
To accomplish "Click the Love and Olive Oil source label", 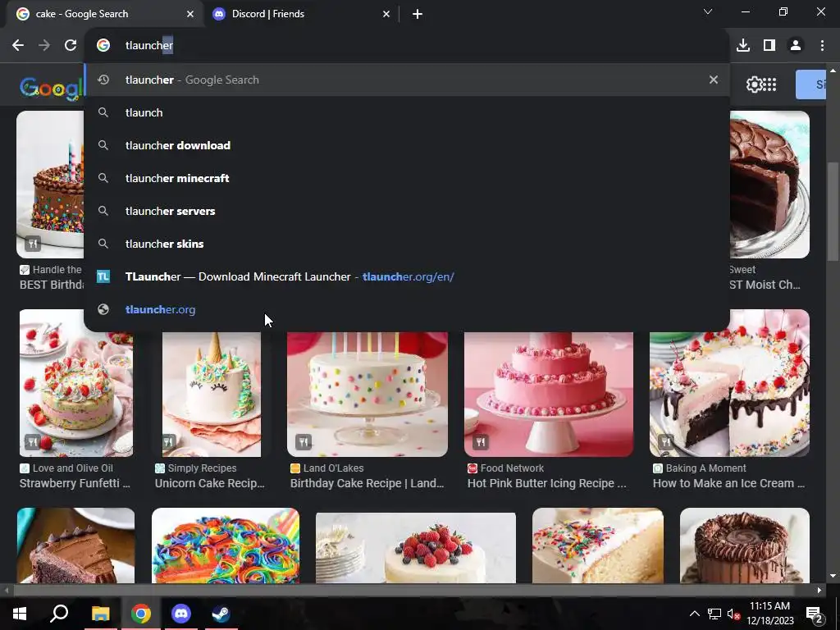I will (x=72, y=468).
